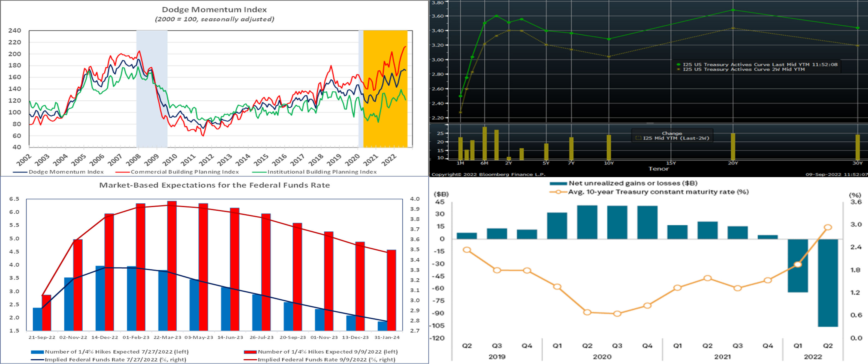868x364 pixels.
Task: Click the green 20Y point on yield curve
Action: coord(733,10)
